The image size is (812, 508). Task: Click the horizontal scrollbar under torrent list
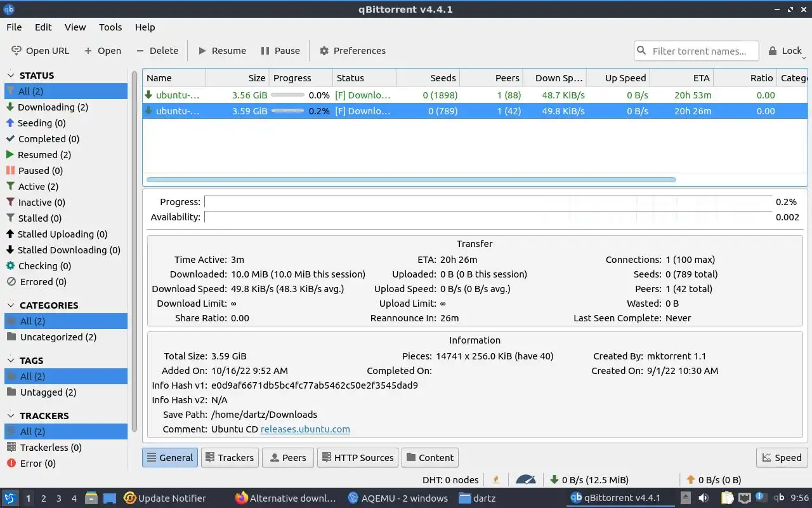411,180
